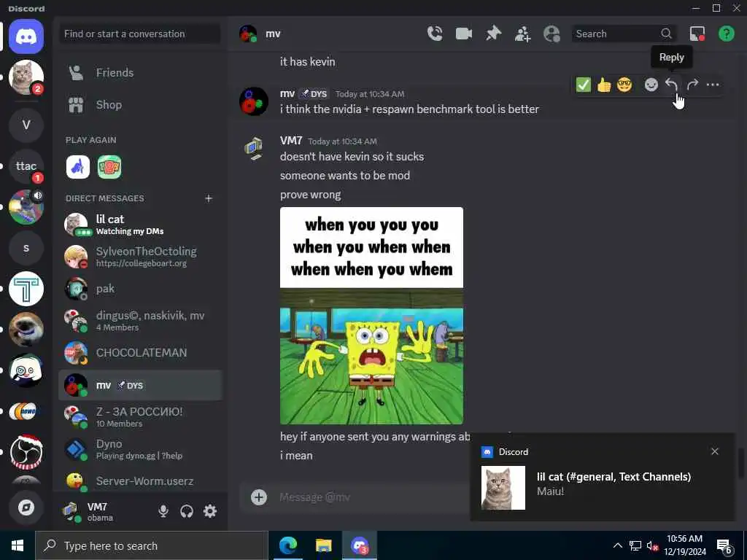This screenshot has height=560, width=747.
Task: Click the plus attachment button in message box
Action: (x=259, y=497)
